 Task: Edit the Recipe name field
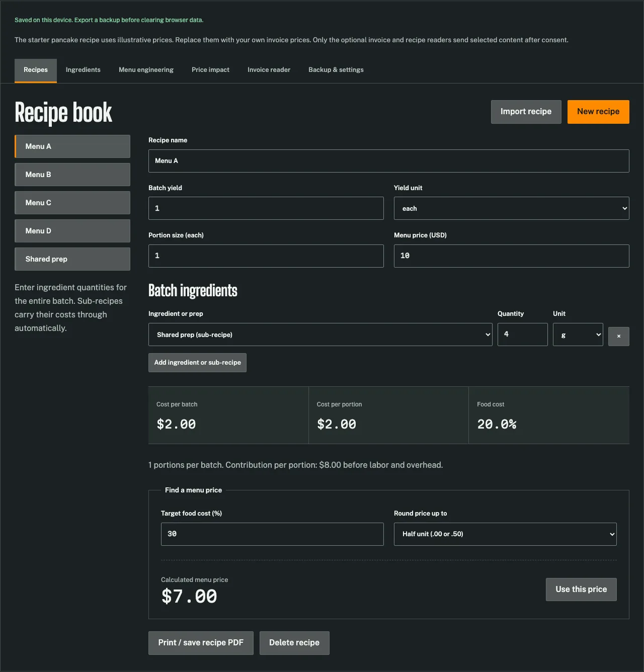tap(388, 161)
